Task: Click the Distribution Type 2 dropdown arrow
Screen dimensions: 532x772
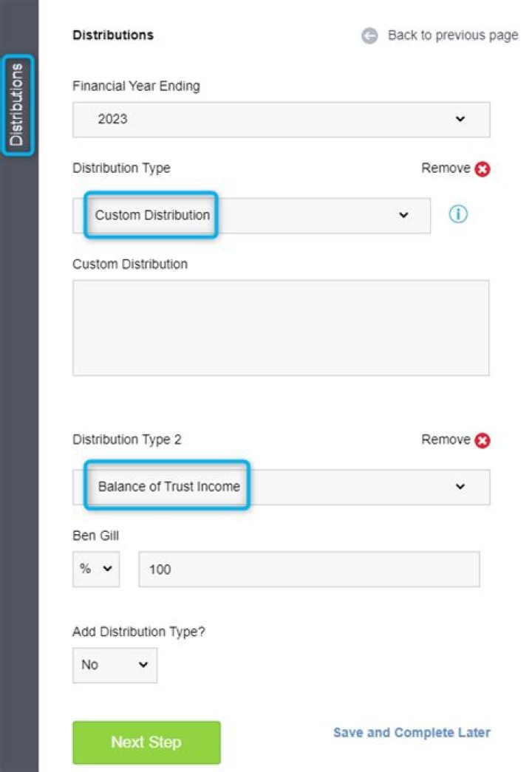Action: click(460, 487)
